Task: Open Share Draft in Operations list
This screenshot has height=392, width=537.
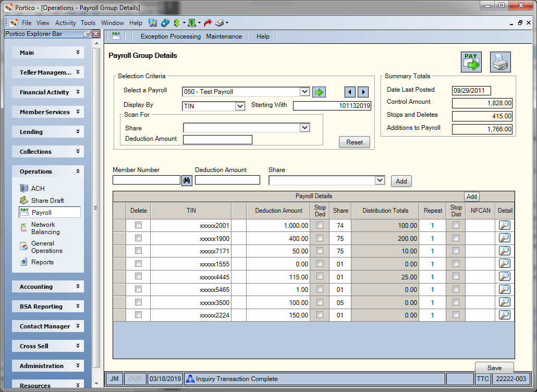Action: click(x=47, y=201)
